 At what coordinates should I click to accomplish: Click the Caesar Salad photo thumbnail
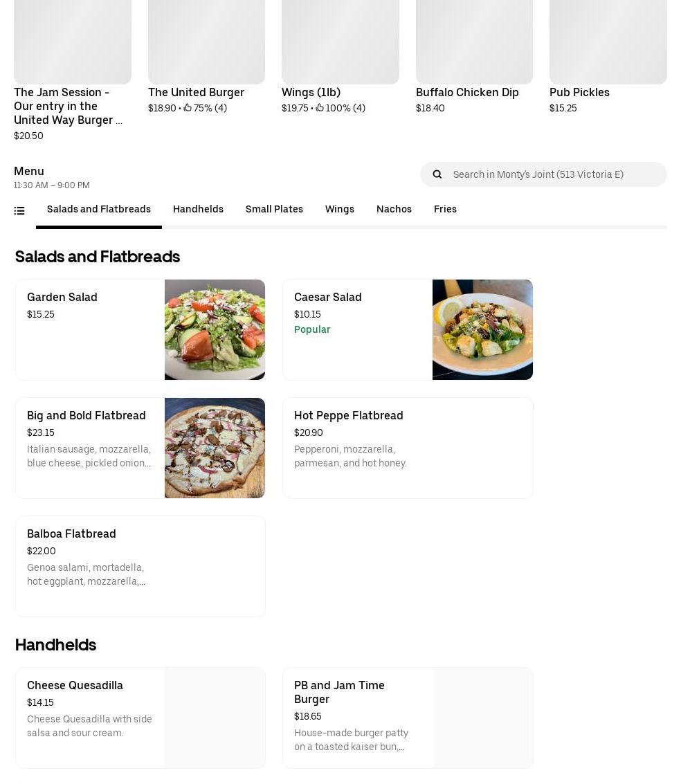[x=482, y=329]
